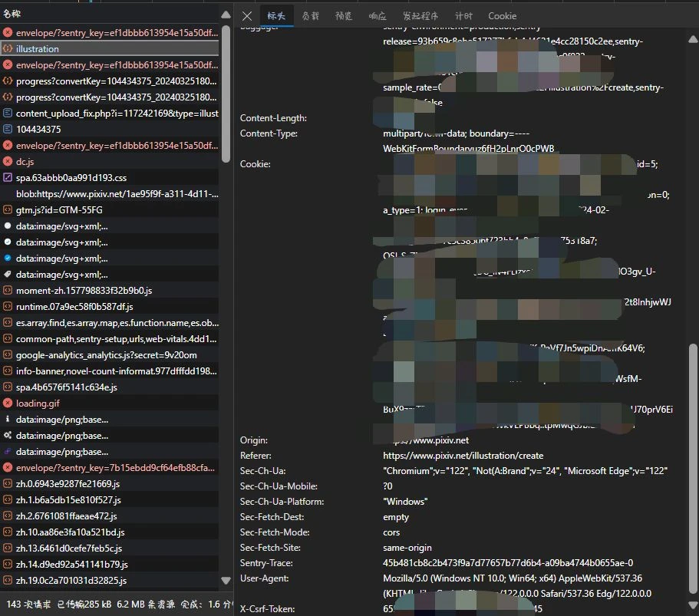Screen dimensions: 699x616
Task: Click the error icon beside loading.gif
Action: pyautogui.click(x=8, y=403)
